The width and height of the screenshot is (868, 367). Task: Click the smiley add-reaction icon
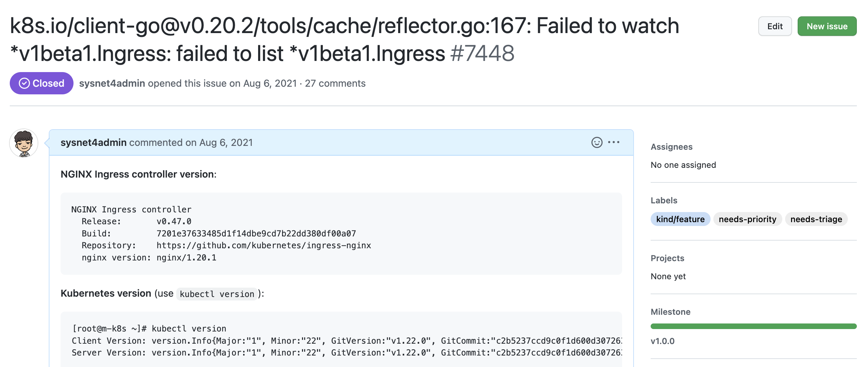(597, 142)
